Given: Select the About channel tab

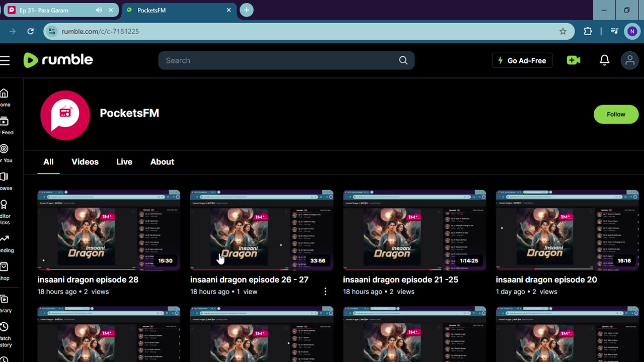Looking at the screenshot, I should [162, 162].
